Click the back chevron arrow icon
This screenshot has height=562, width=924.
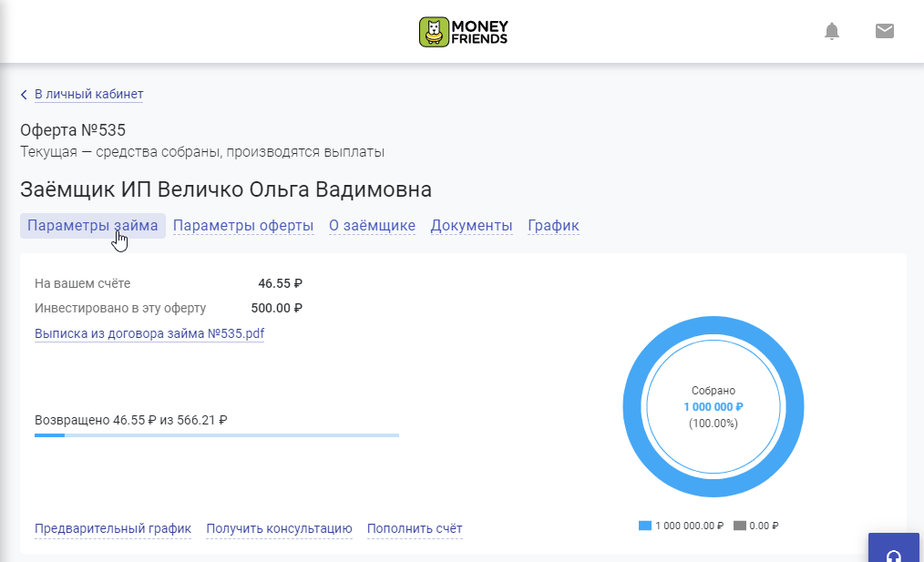[x=24, y=95]
